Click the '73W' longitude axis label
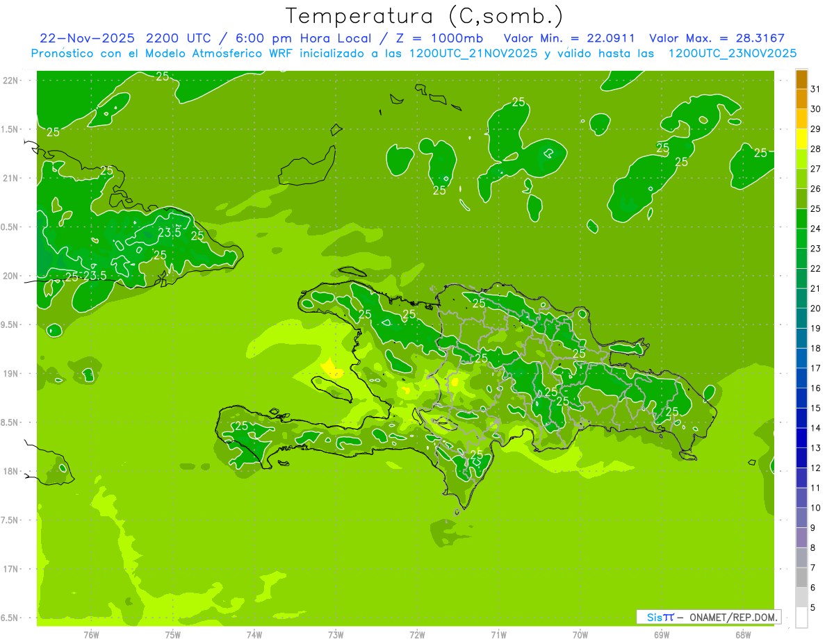The height and width of the screenshot is (644, 834). click(x=336, y=635)
